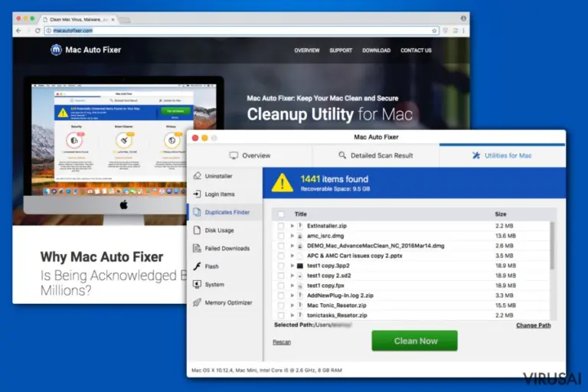
Task: Click the Rescan link
Action: [282, 342]
